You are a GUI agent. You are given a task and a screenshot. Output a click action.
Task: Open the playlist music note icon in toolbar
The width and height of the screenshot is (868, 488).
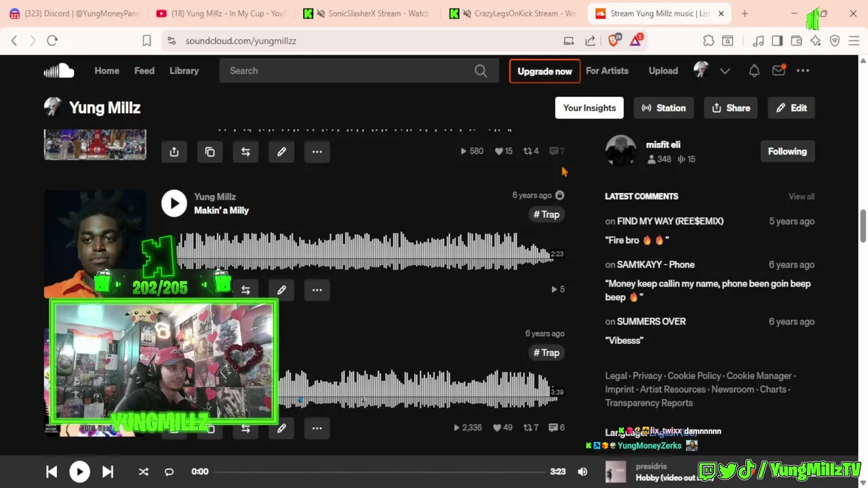758,41
